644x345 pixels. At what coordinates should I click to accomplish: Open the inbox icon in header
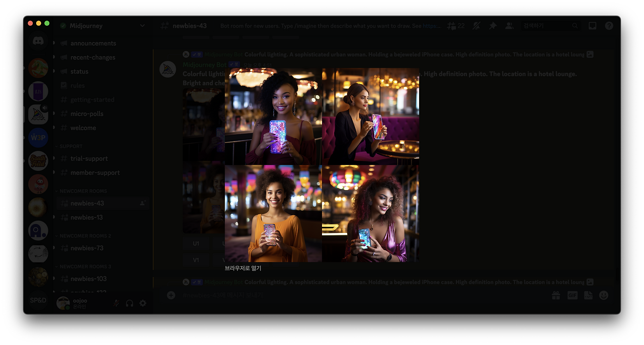[x=593, y=26]
